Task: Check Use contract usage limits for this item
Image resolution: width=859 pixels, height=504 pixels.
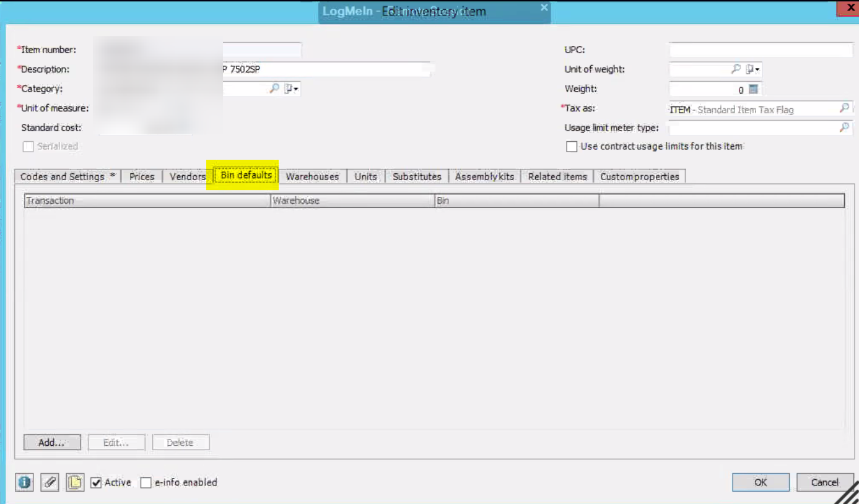Action: (x=572, y=147)
